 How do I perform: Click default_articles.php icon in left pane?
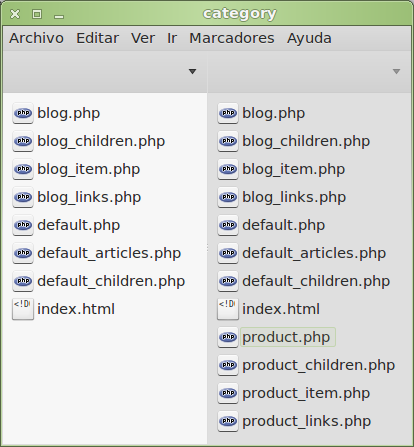click(23, 253)
